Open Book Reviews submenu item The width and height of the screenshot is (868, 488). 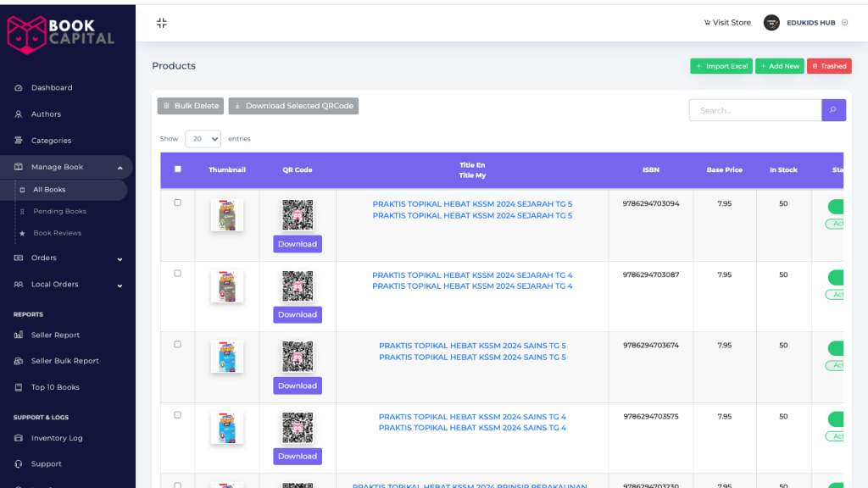[x=57, y=233]
